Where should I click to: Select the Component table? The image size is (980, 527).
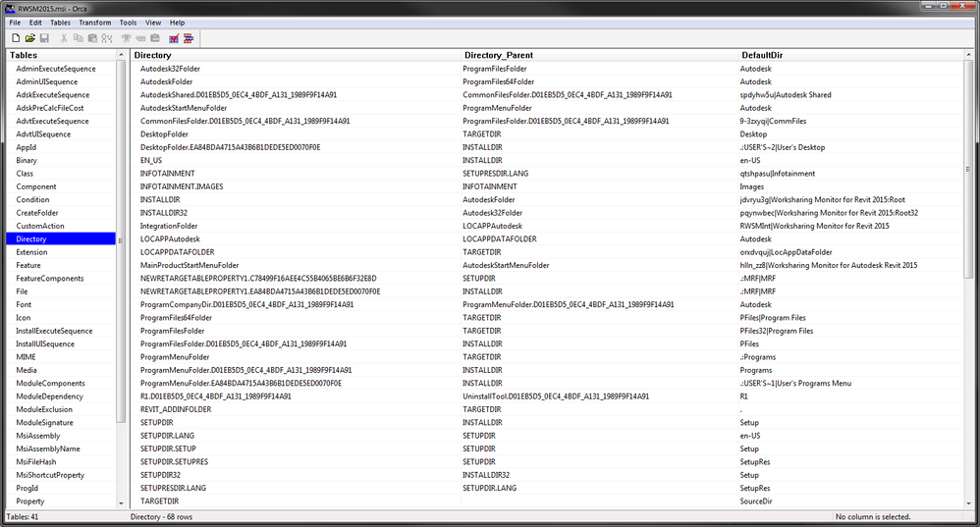coord(35,186)
